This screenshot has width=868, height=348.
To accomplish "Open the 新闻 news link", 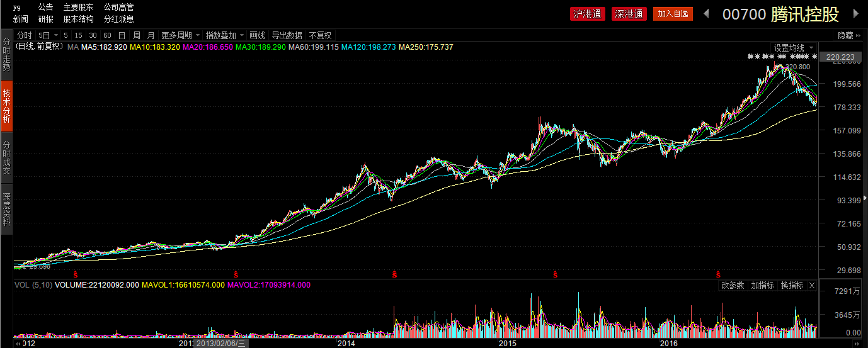I will (x=20, y=20).
